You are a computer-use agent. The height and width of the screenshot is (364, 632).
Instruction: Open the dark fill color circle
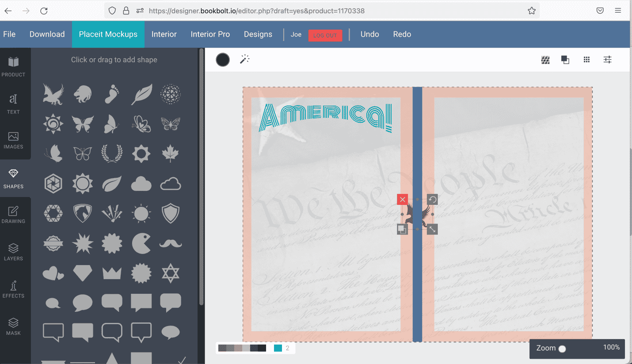(223, 60)
